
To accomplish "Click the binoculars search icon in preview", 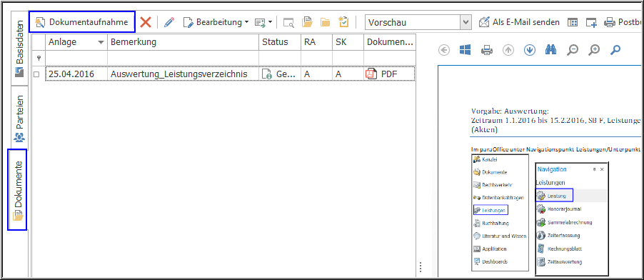I will pyautogui.click(x=550, y=50).
